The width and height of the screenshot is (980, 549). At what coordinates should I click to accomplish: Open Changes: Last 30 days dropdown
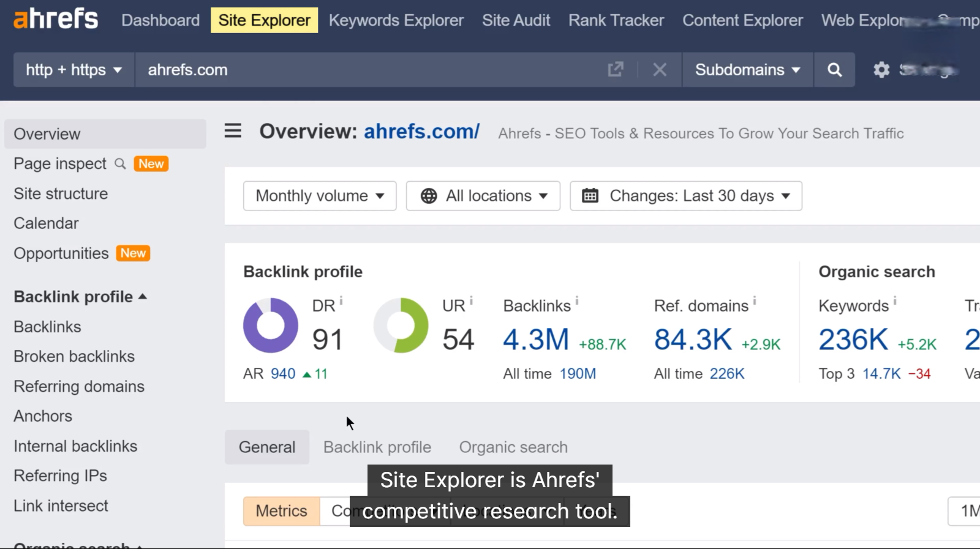pyautogui.click(x=686, y=196)
